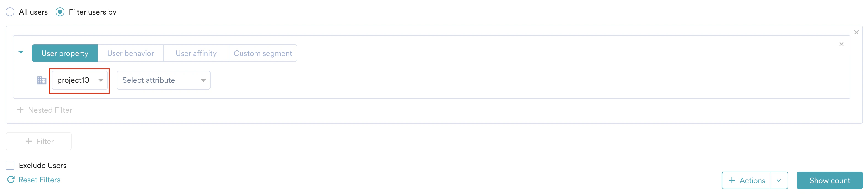Select the User affinity tab
This screenshot has width=868, height=195.
196,53
